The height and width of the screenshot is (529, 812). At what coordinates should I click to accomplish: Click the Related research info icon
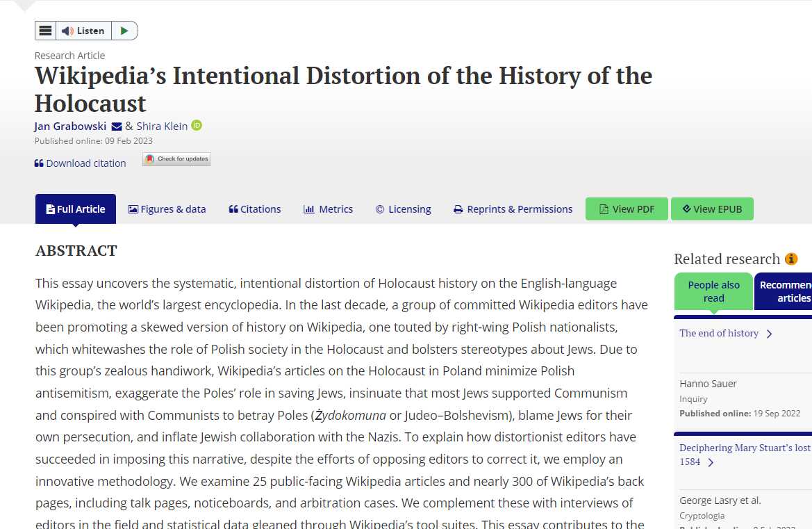click(791, 259)
